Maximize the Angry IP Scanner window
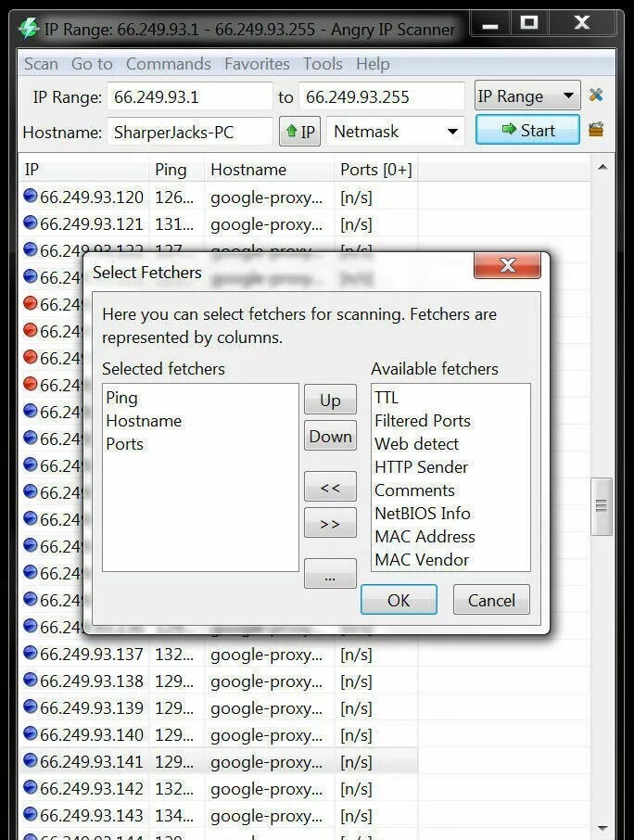Screen dimensions: 634x840 529,23
